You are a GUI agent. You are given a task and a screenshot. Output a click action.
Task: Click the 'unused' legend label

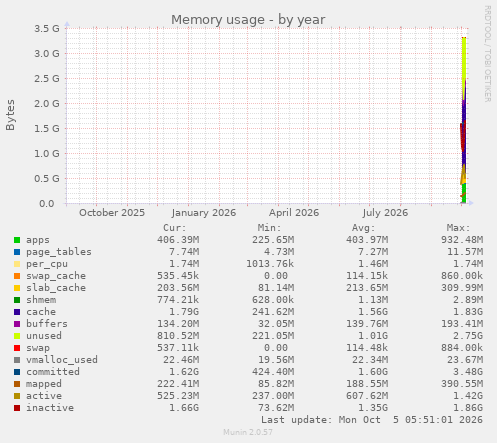(x=44, y=336)
